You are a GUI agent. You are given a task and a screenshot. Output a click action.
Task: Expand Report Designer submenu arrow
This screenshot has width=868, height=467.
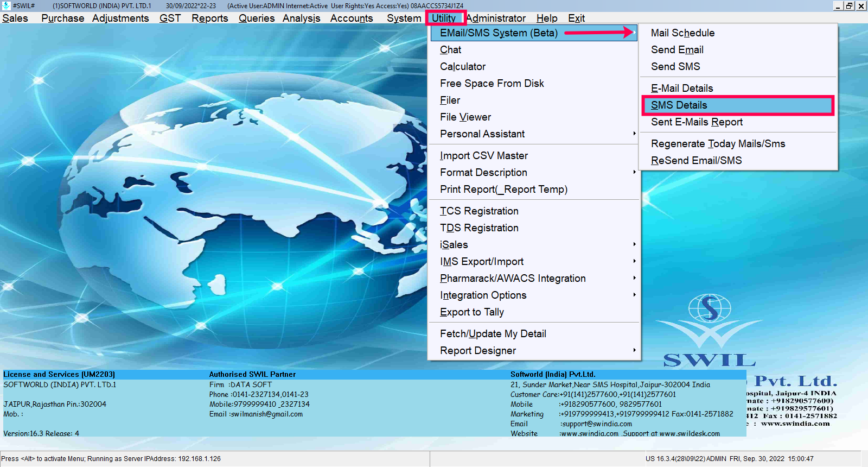pyautogui.click(x=634, y=350)
